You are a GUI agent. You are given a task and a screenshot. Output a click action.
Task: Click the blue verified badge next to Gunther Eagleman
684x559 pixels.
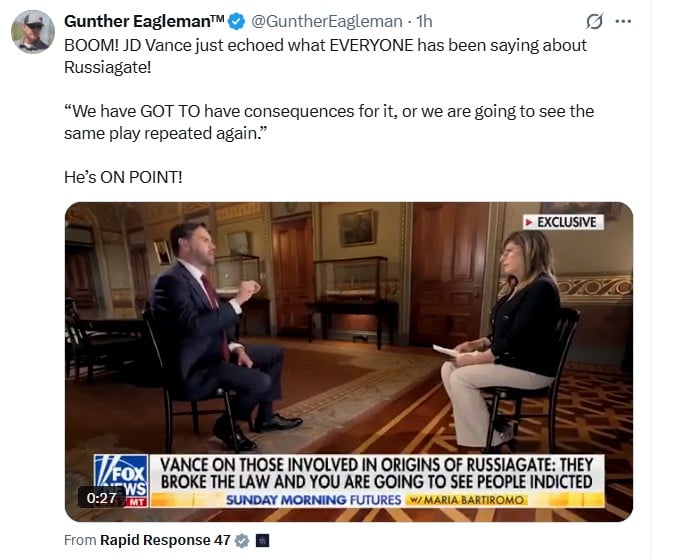pos(237,21)
